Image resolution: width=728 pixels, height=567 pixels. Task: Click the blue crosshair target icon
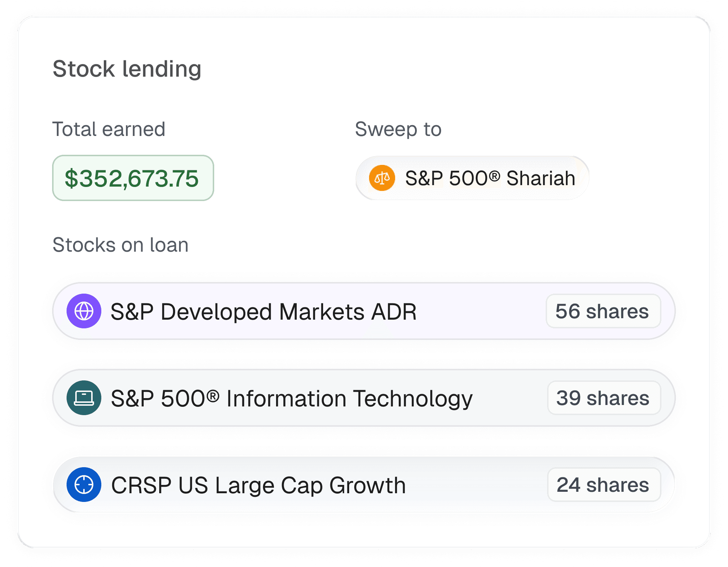point(84,485)
